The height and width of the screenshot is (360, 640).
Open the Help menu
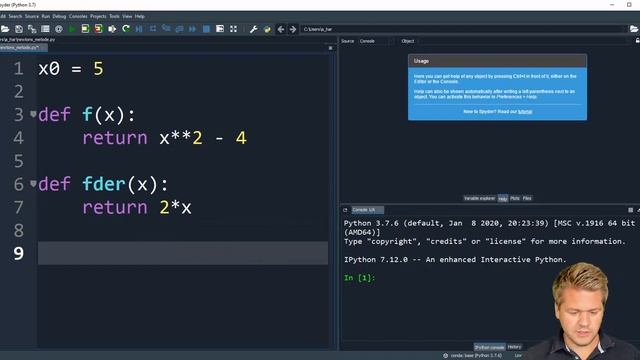(140, 16)
